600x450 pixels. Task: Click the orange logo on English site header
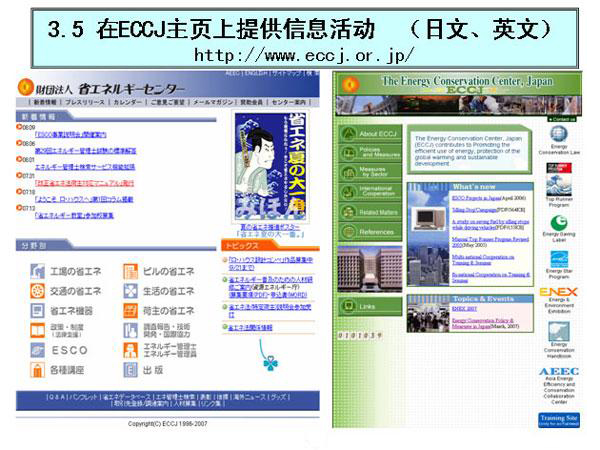[x=351, y=85]
